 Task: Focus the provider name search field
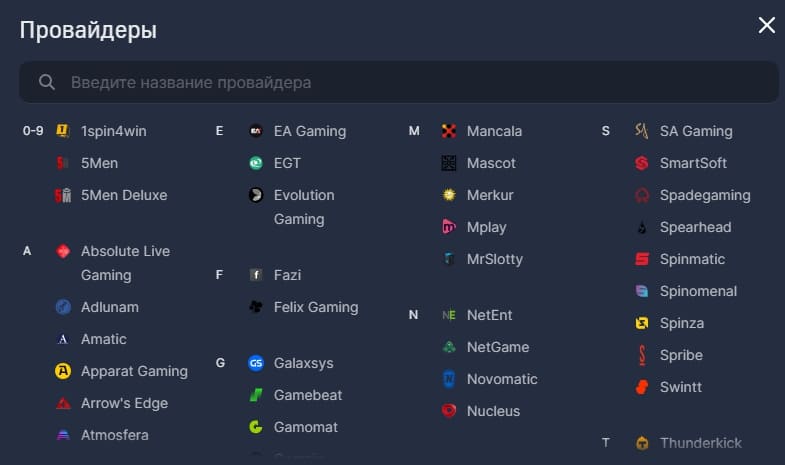point(399,82)
